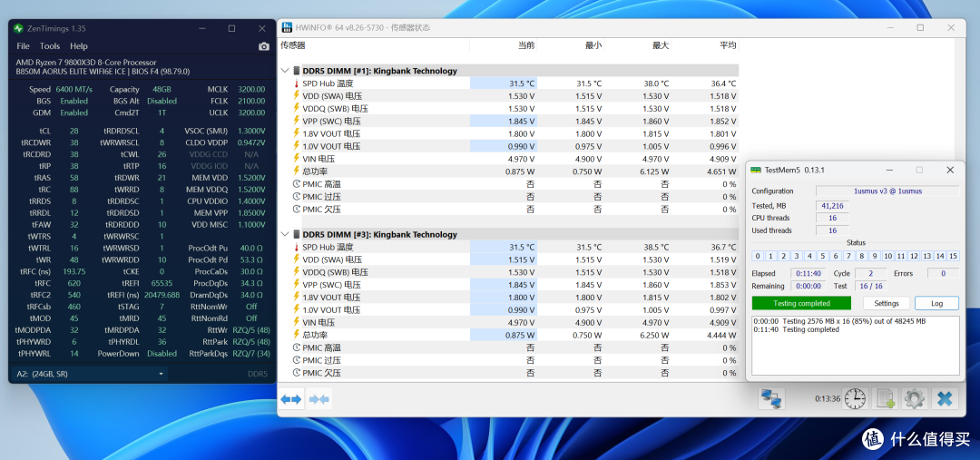Open HWiNFO sensor settings gear icon
Image resolution: width=980 pixels, height=460 pixels.
coord(915,398)
